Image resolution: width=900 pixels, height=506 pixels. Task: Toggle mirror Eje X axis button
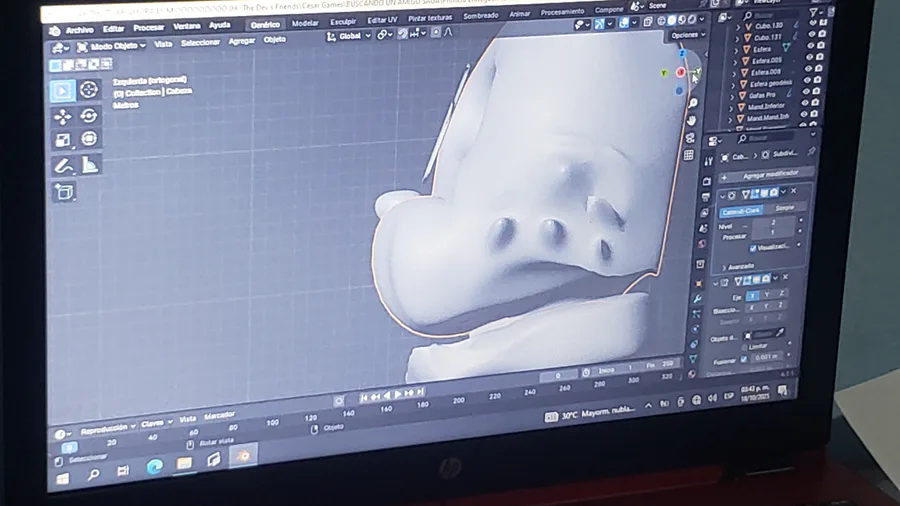click(752, 296)
